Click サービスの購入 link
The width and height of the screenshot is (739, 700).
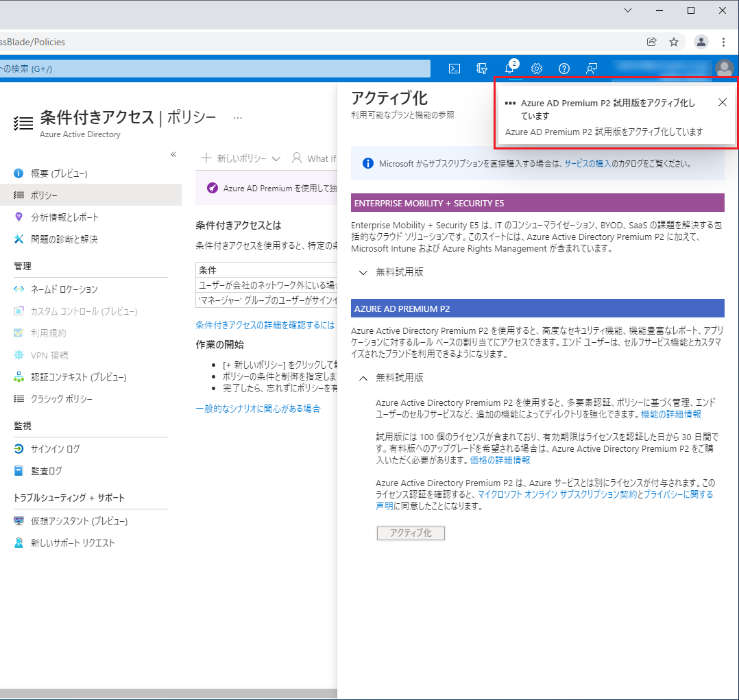tap(587, 164)
